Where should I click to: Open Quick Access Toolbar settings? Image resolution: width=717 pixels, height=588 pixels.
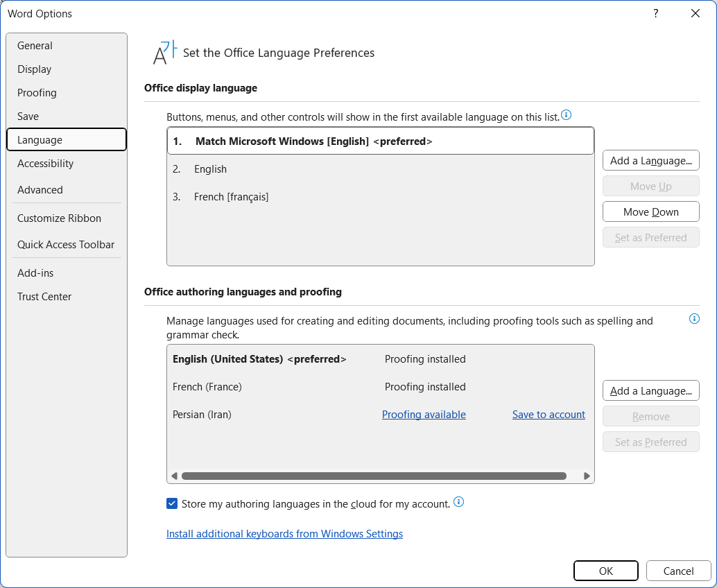click(67, 245)
